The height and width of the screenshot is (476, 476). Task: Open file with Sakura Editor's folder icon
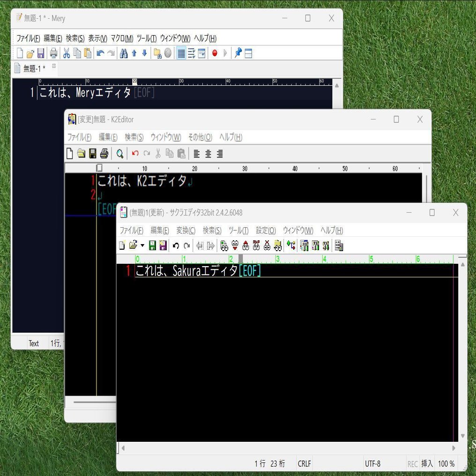coord(133,245)
